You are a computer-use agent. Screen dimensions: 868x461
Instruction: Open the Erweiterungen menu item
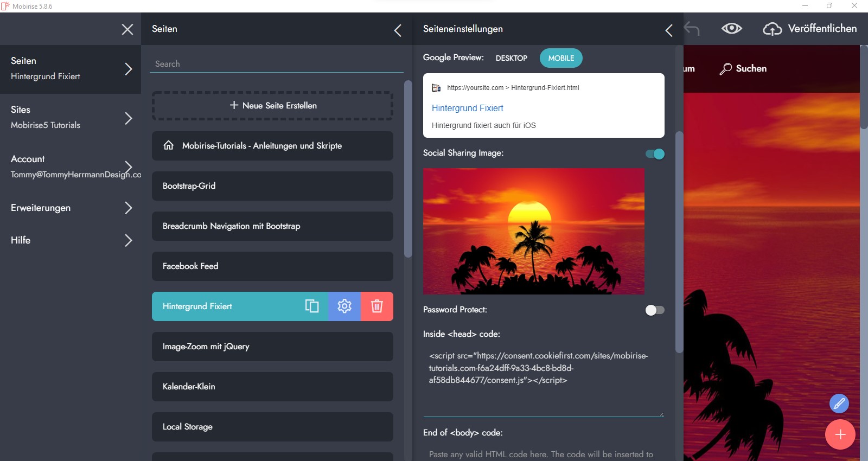[71, 208]
